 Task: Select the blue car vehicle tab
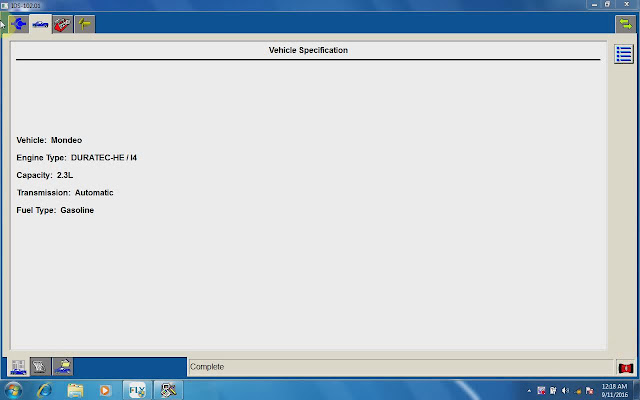point(40,24)
